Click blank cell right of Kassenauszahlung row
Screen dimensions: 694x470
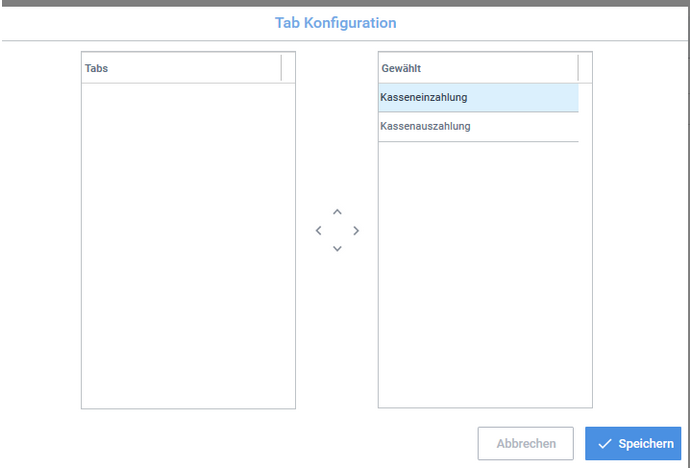[x=585, y=127]
